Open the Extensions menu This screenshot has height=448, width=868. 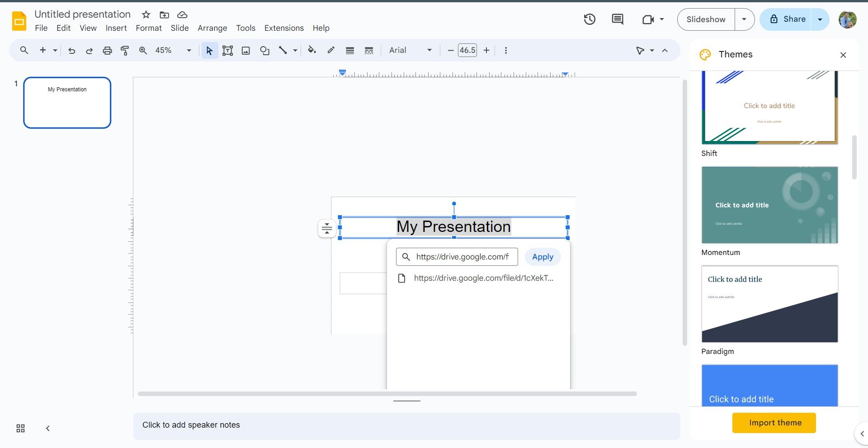point(284,28)
